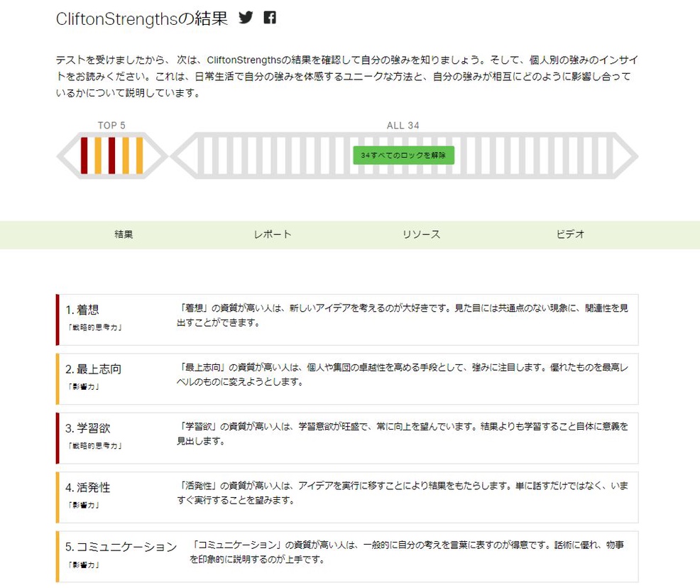Share results via the Facebook icon

point(270,18)
